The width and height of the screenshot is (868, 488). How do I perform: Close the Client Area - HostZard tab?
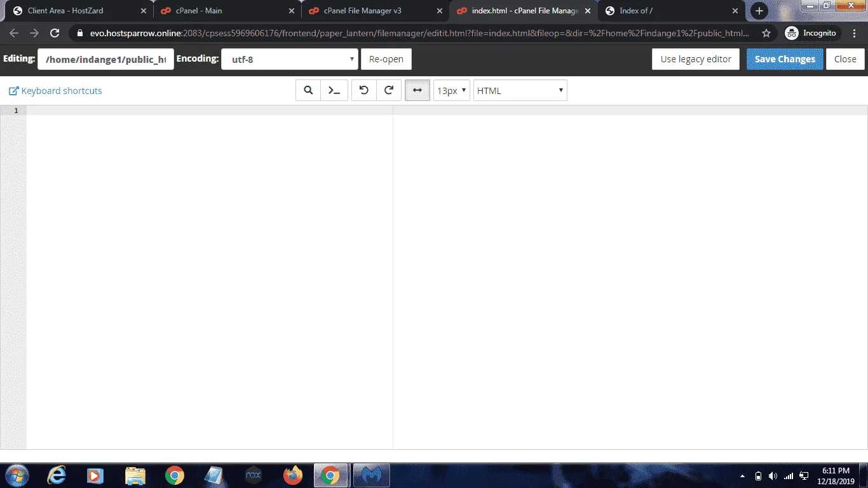[x=143, y=11]
